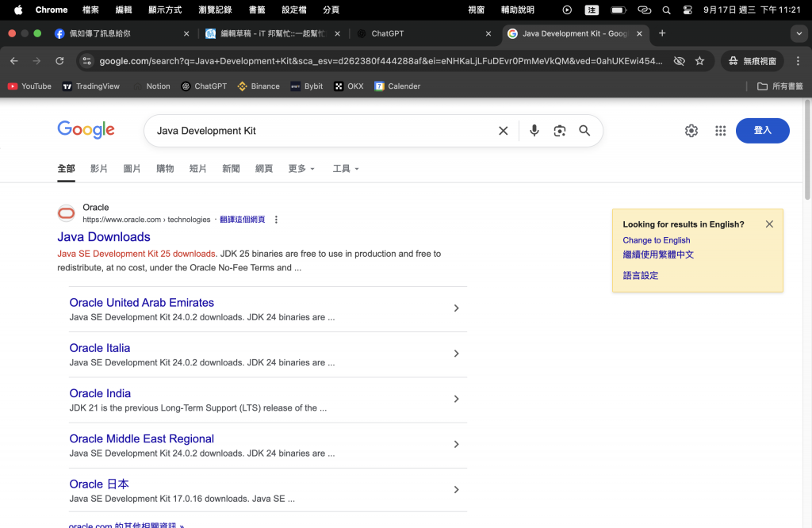This screenshot has width=812, height=528.
Task: Clear the search box with X icon
Action: pos(503,131)
